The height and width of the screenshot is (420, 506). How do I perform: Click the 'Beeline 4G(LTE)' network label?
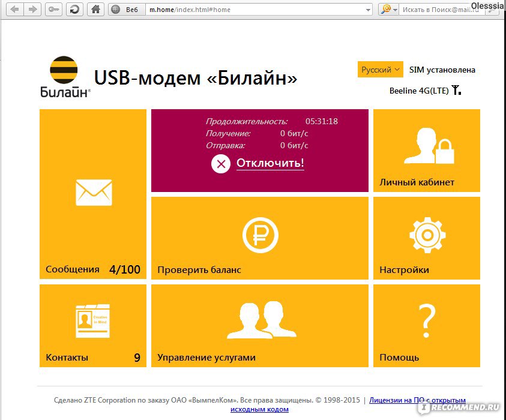tap(419, 91)
